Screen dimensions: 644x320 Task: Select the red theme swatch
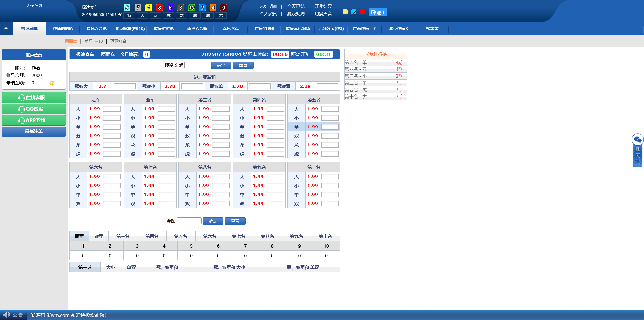pyautogui.click(x=362, y=12)
